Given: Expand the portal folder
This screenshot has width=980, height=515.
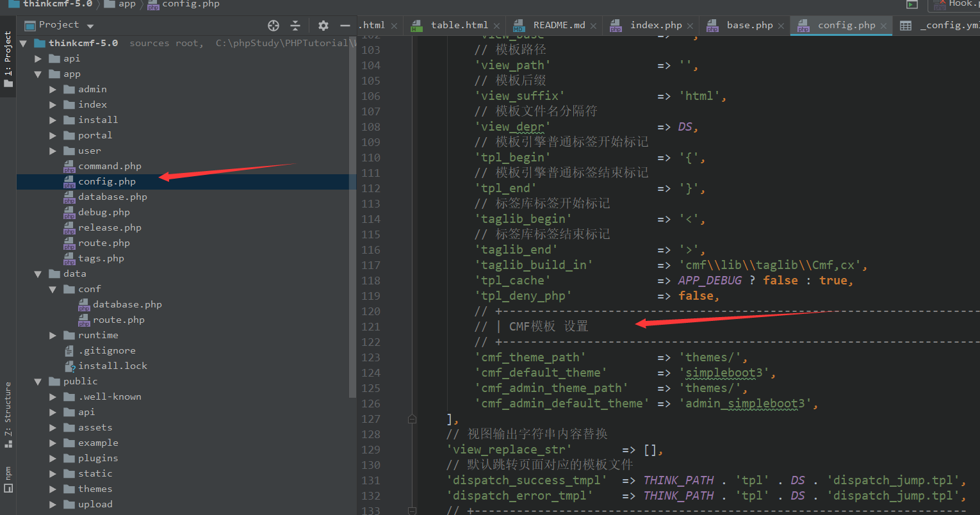Looking at the screenshot, I should point(53,136).
